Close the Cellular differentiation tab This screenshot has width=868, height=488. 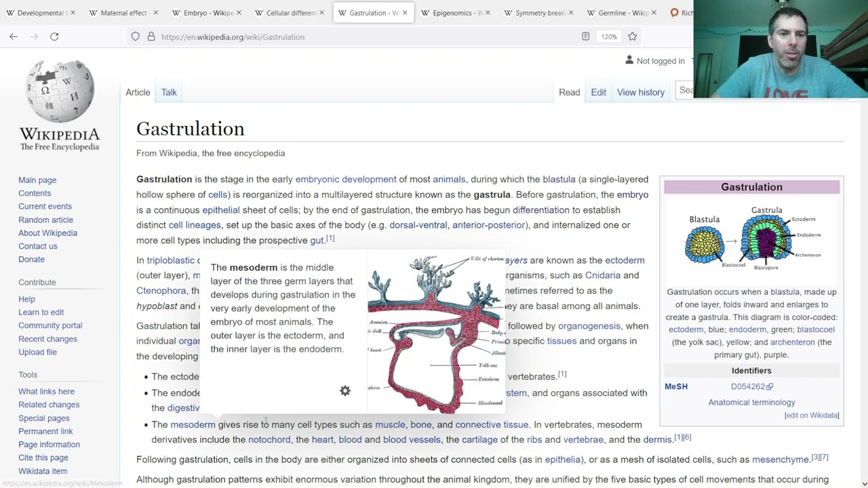click(321, 13)
